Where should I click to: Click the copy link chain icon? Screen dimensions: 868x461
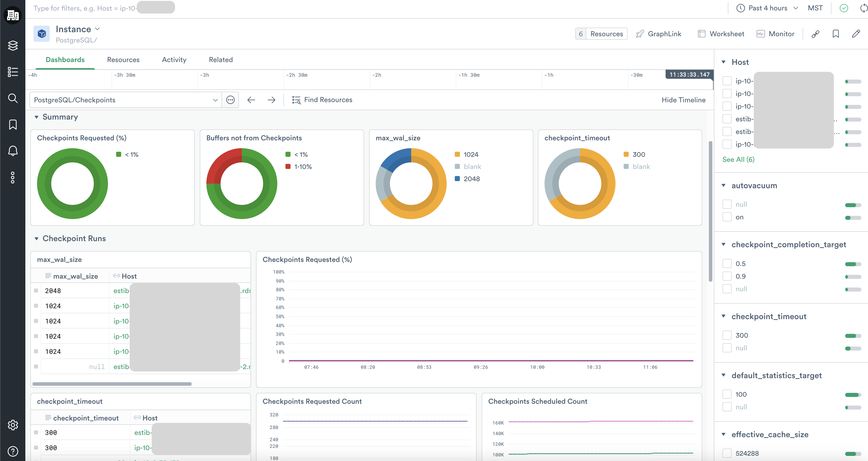pyautogui.click(x=816, y=34)
